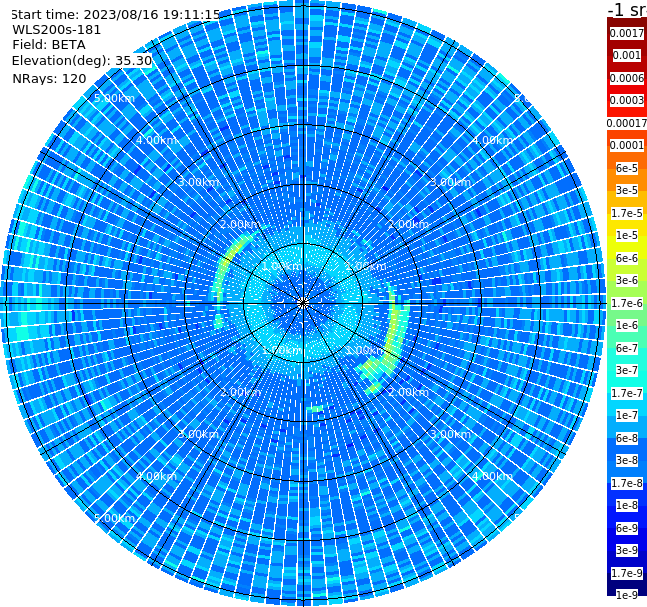Click the yellow-green backscatter arc northwest of center

[x=231, y=258]
